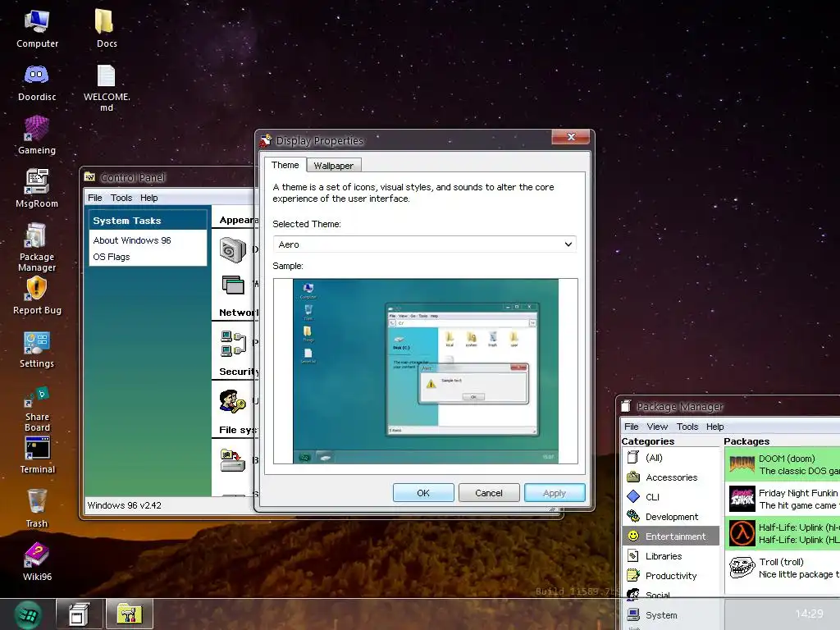This screenshot has width=840, height=630.
Task: Click the Package Manager window title bar
Action: [x=728, y=407]
